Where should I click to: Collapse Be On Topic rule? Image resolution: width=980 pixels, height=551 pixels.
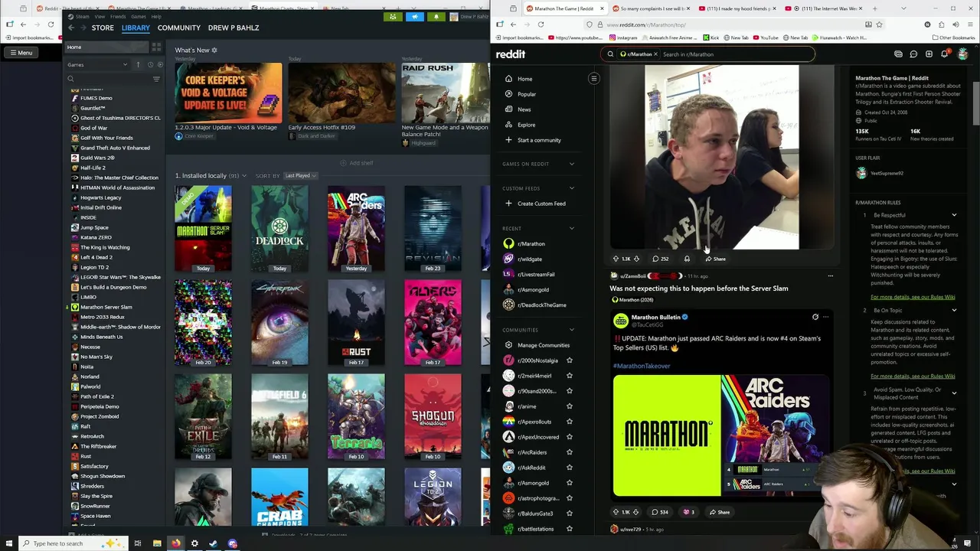click(x=954, y=310)
